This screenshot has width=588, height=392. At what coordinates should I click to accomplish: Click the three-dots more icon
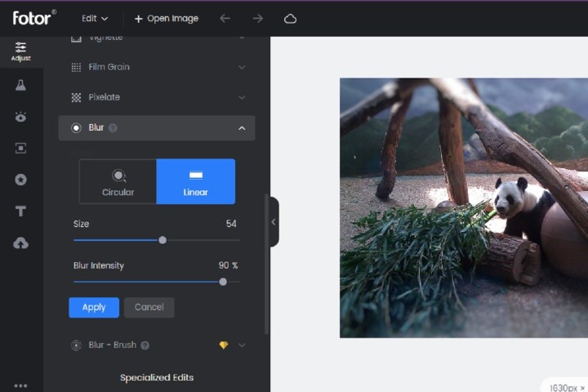(x=20, y=385)
